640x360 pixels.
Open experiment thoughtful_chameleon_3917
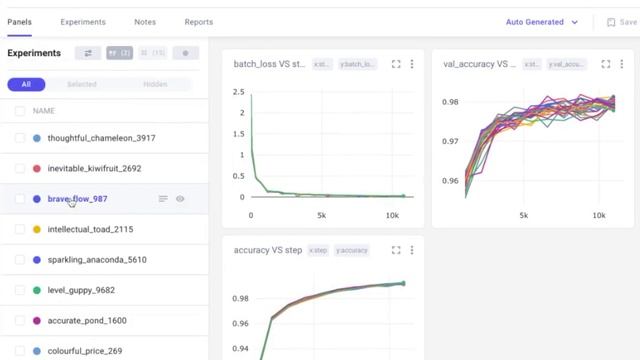click(102, 138)
